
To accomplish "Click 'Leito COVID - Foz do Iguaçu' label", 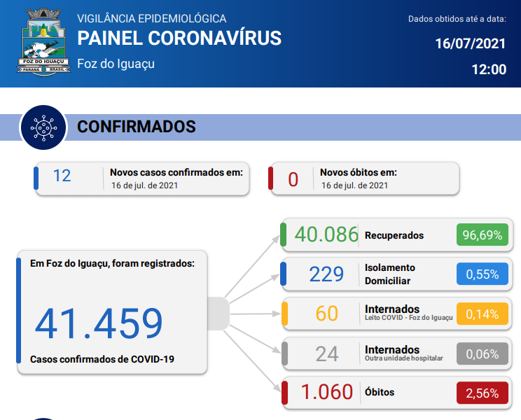I will tap(409, 318).
